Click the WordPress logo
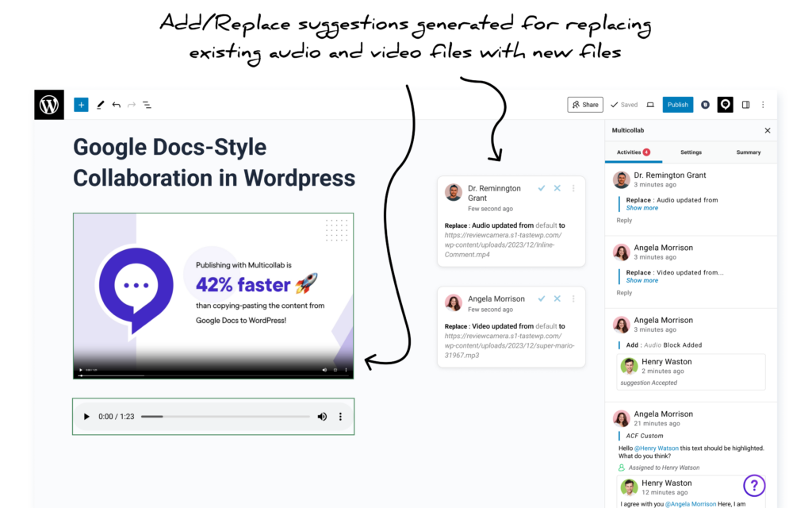Screen dimensions: 812x508 (x=49, y=105)
